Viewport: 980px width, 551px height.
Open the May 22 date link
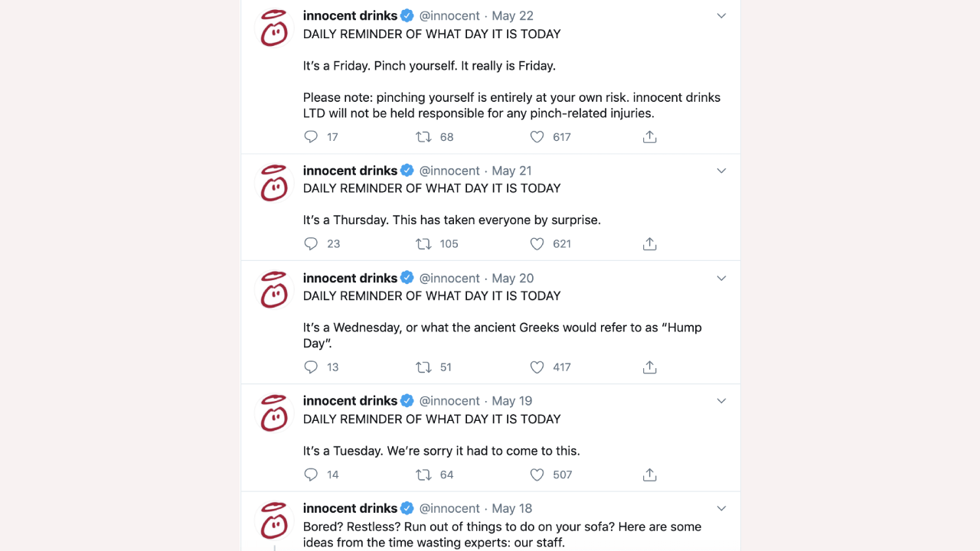tap(512, 16)
